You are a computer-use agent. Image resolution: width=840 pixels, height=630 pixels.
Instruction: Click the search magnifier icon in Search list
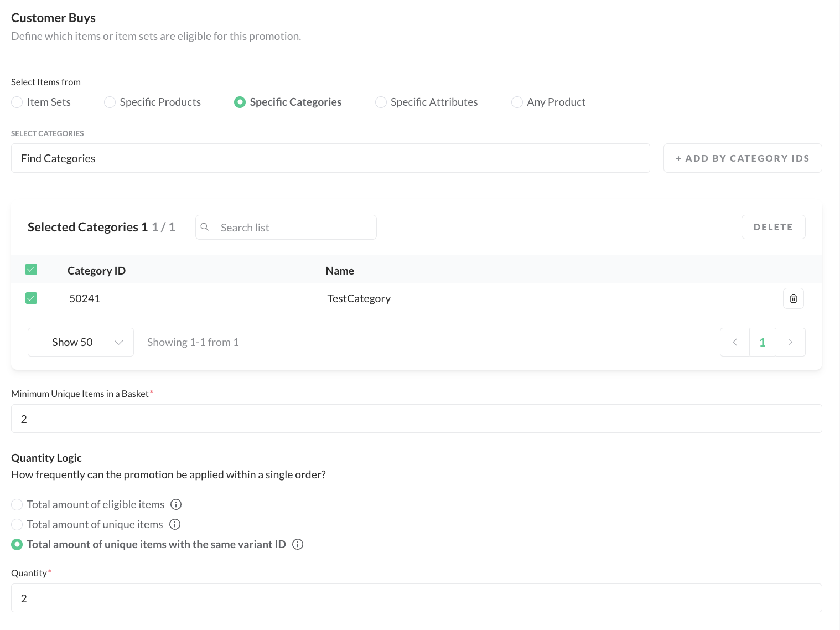(x=205, y=227)
